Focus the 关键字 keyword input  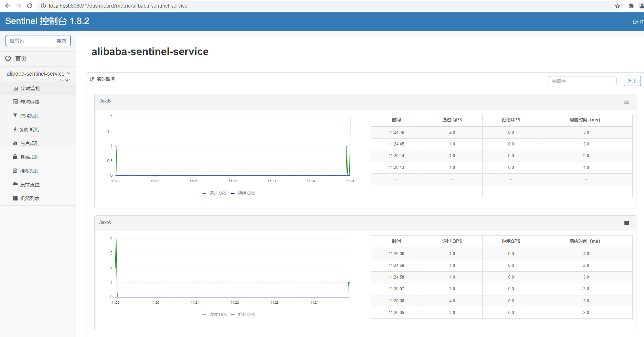(x=582, y=81)
